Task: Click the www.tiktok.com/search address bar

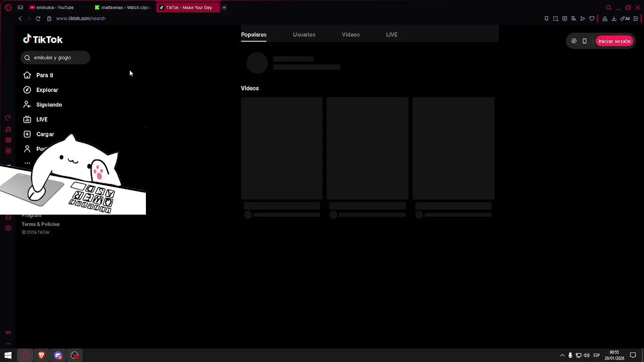Action: pos(81,19)
